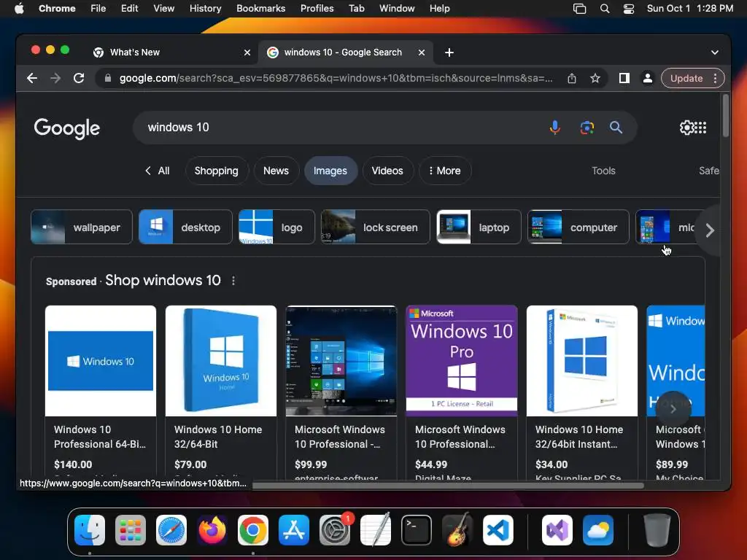Open Windows 10 Home $79.00 product image
The image size is (747, 560).
coord(220,360)
